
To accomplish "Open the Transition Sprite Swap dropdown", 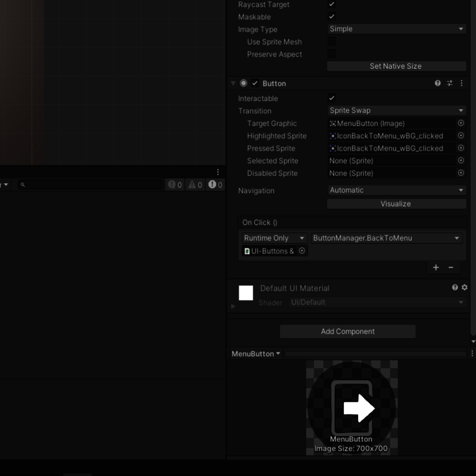I will click(x=397, y=110).
